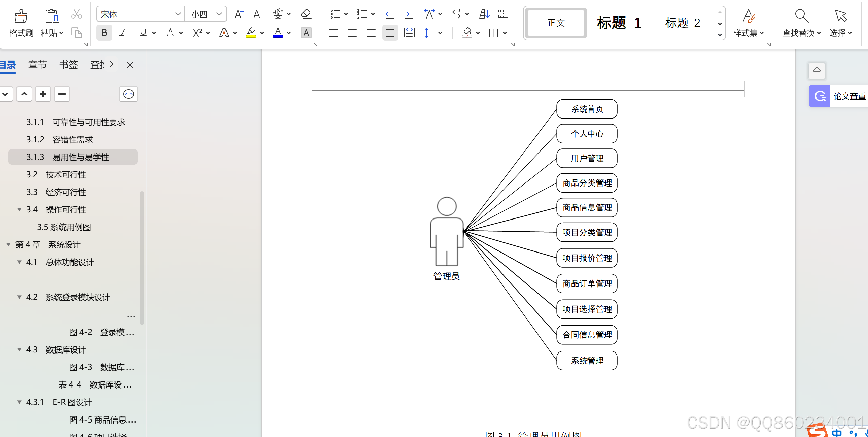Click the center align icon
The image size is (868, 437).
352,33
